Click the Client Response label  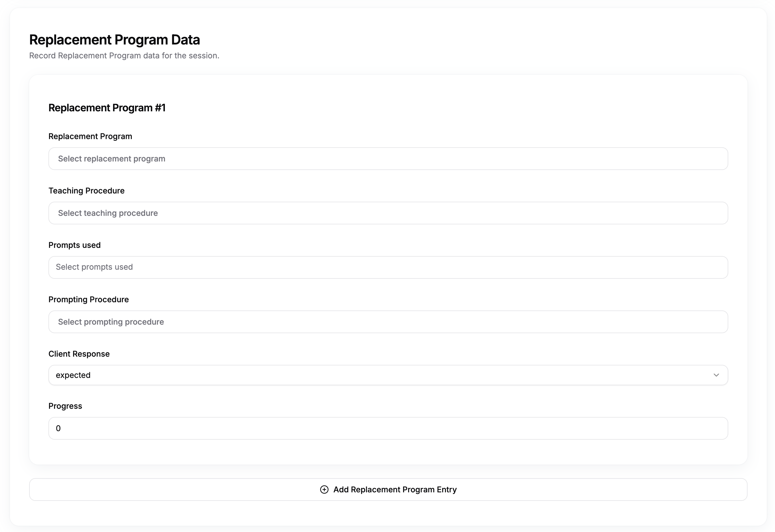pos(79,354)
